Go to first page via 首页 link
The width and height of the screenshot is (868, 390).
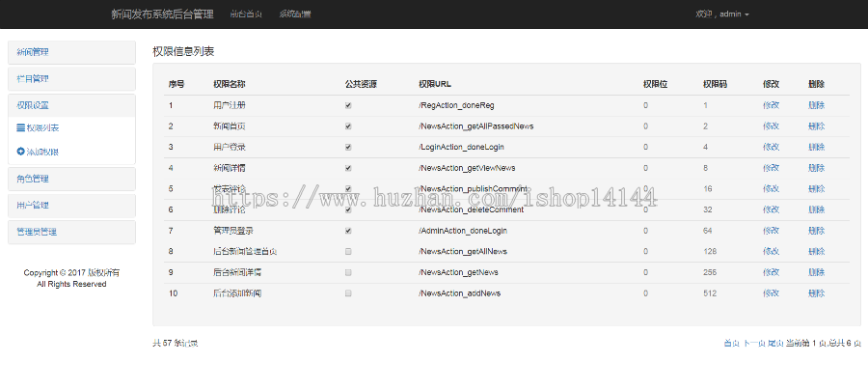tap(732, 344)
